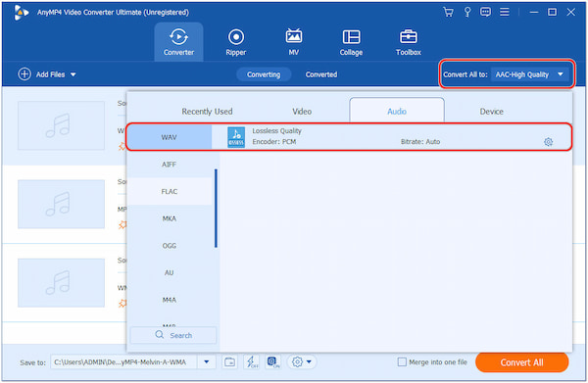Screen dimensions: 588x383
Task: Select the first audio file thumbnail
Action: [61, 125]
